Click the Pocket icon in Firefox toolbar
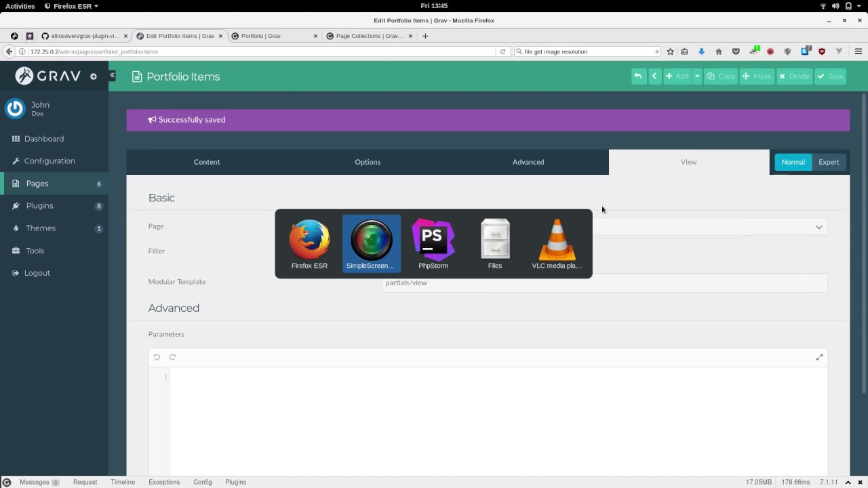 point(736,52)
